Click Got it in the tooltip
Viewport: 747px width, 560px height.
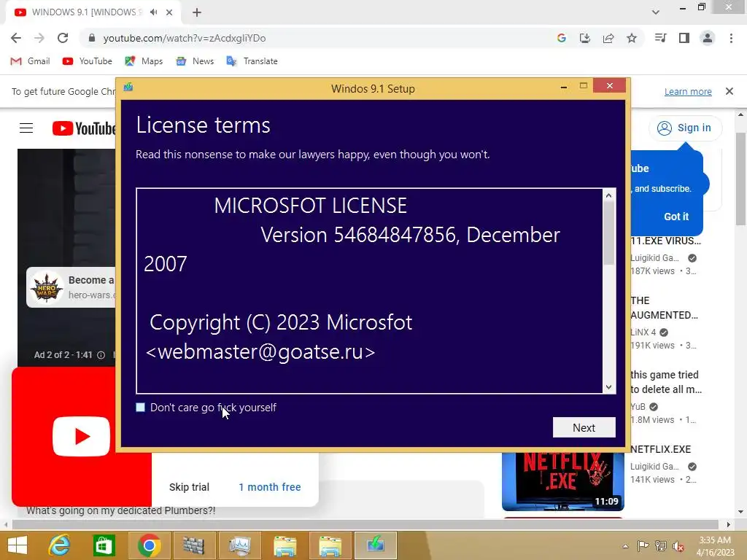tap(676, 217)
